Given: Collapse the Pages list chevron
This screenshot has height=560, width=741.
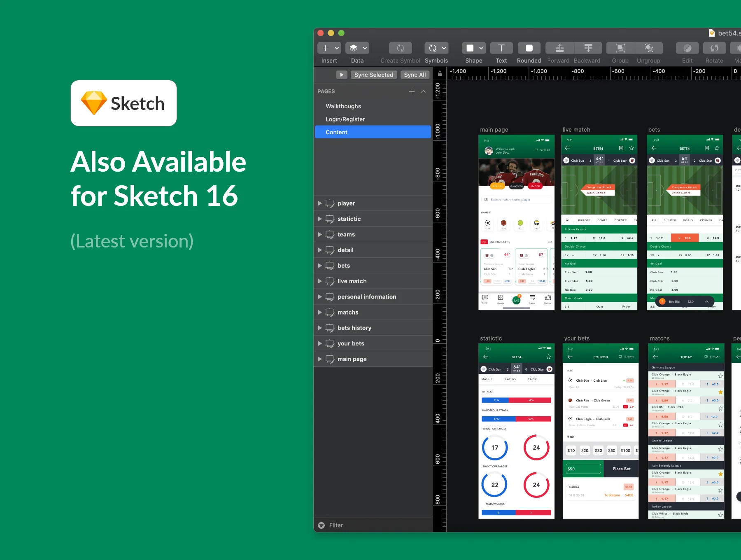Looking at the screenshot, I should point(423,91).
